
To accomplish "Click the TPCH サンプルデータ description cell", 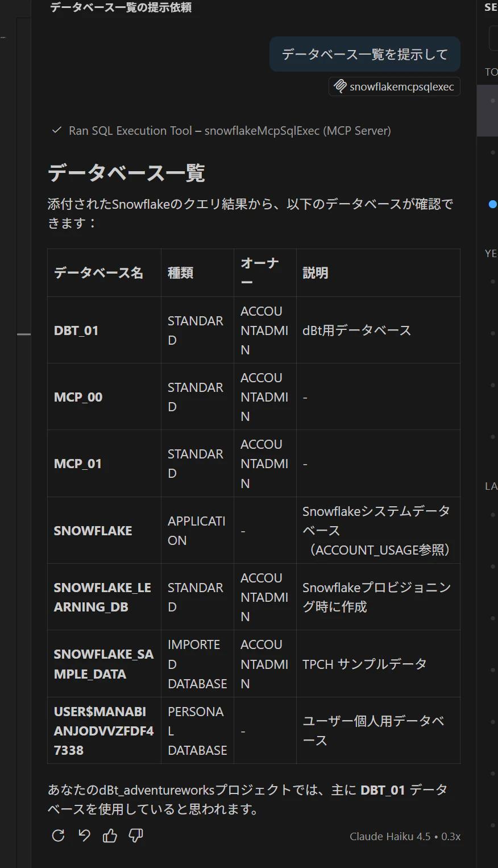I will click(378, 664).
